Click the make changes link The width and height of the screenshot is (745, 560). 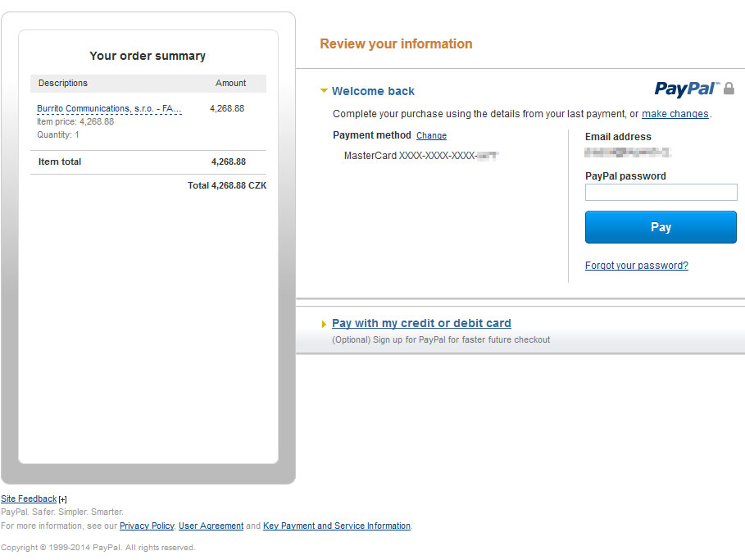click(675, 114)
